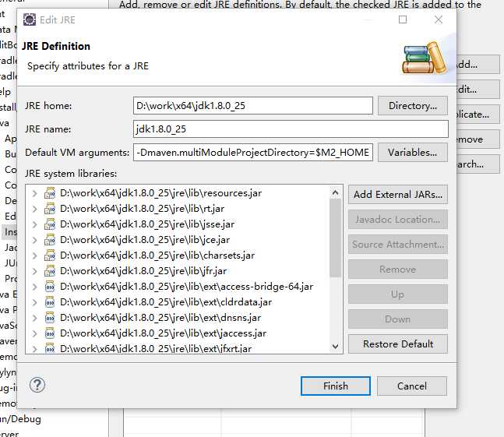The width and height of the screenshot is (504, 437).
Task: Select the resources.jar path row
Action: [x=160, y=193]
